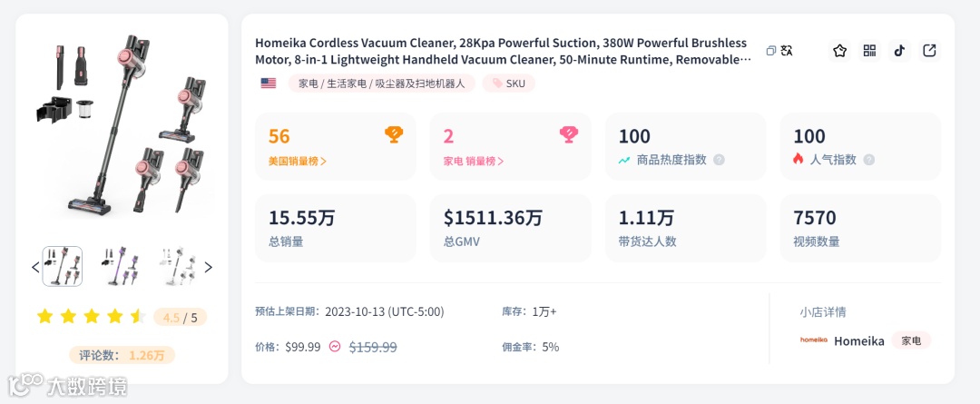Click the copy title icon
The width and height of the screenshot is (980, 404).
[x=770, y=51]
